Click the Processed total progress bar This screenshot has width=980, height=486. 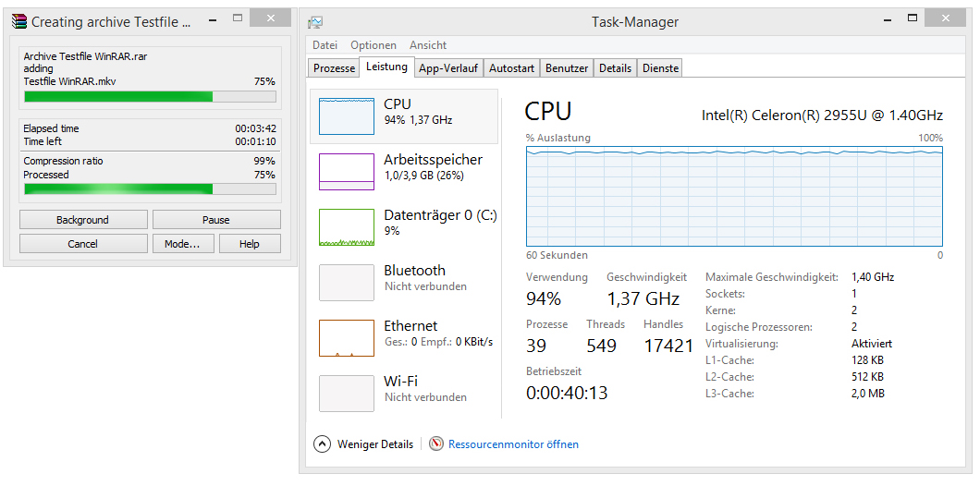[x=150, y=188]
